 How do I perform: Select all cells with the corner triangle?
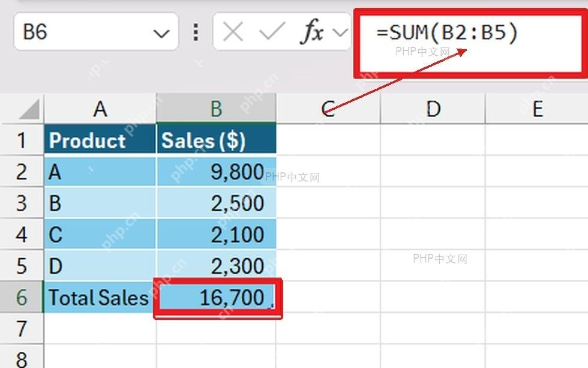(29, 109)
